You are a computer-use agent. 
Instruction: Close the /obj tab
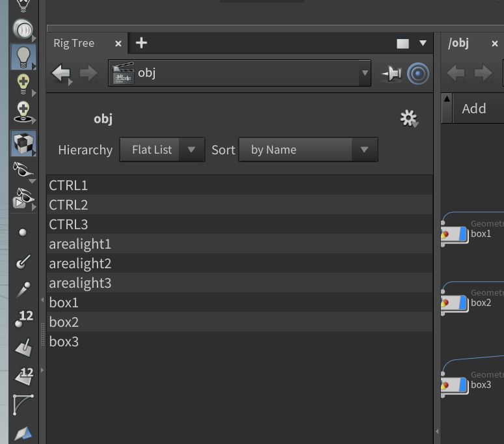(x=495, y=44)
